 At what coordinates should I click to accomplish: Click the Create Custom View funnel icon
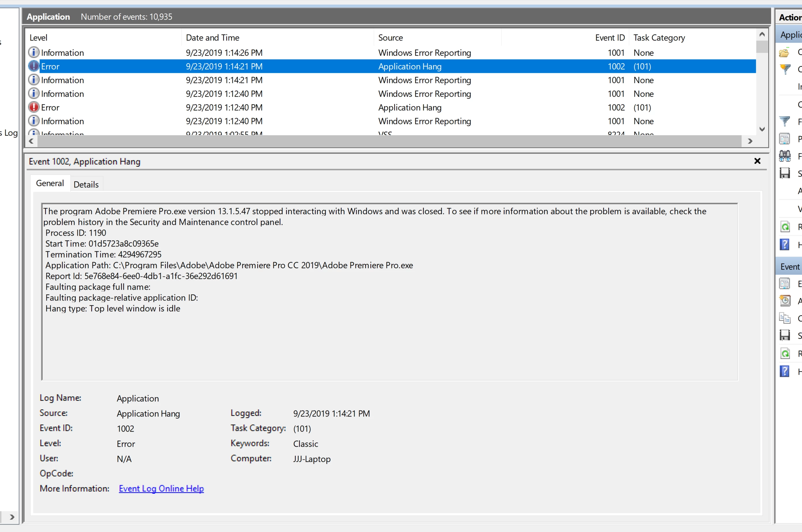tap(785, 69)
